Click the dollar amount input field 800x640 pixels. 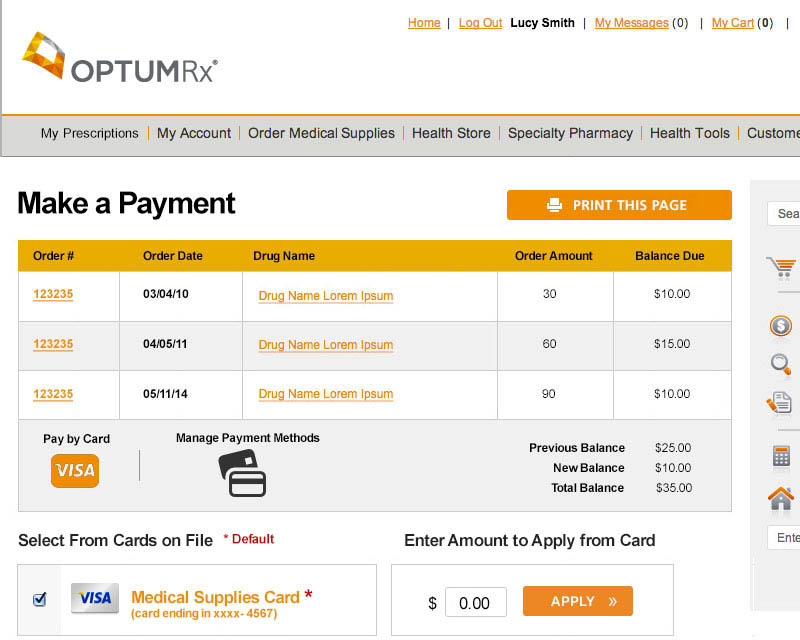tap(475, 602)
